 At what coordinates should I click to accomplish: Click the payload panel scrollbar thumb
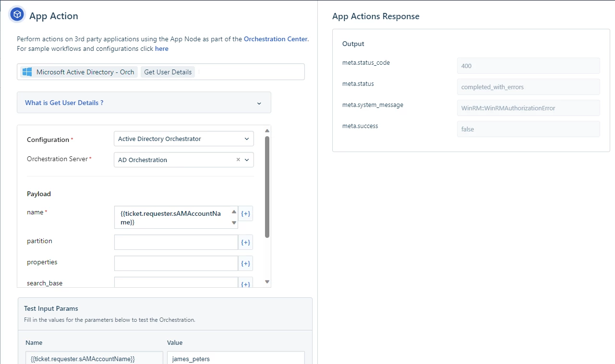point(267,187)
